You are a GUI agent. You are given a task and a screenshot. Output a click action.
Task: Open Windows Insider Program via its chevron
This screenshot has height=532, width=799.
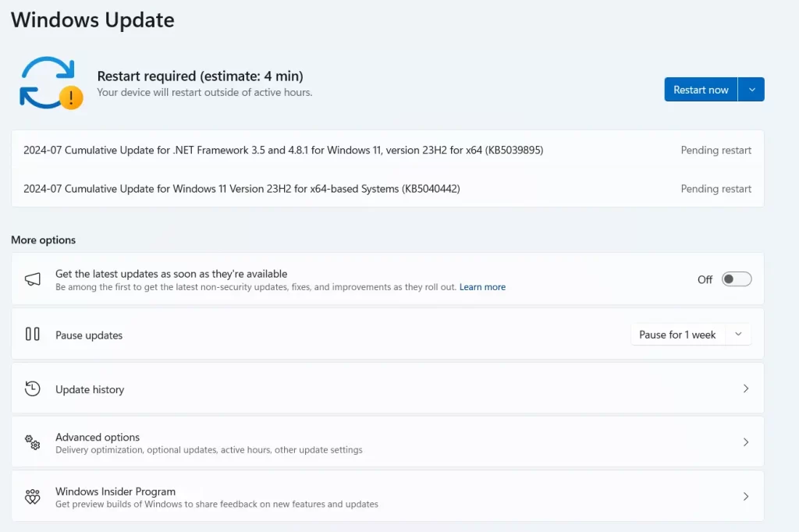click(745, 496)
